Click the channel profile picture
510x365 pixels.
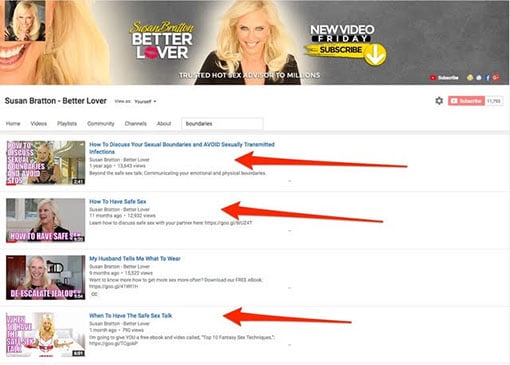click(25, 21)
